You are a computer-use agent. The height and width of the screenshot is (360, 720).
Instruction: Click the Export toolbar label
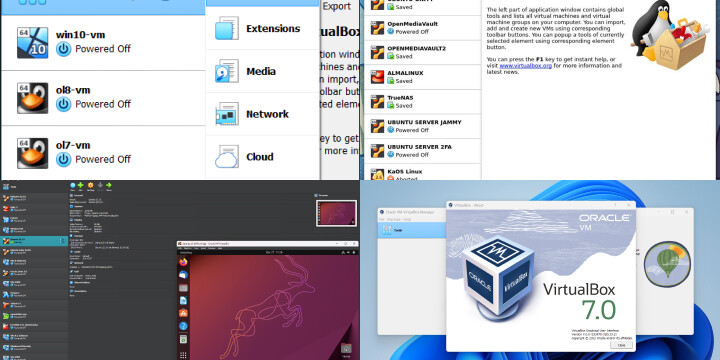click(x=337, y=6)
